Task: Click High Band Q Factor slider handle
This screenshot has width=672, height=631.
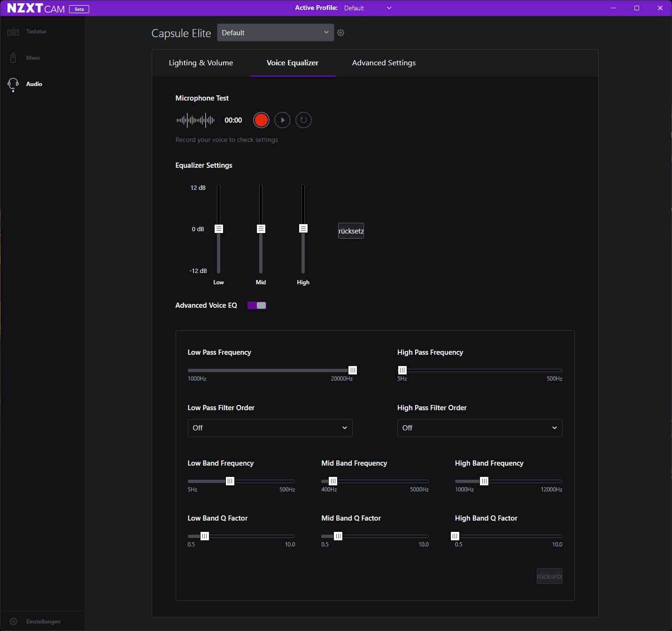Action: pyautogui.click(x=455, y=536)
